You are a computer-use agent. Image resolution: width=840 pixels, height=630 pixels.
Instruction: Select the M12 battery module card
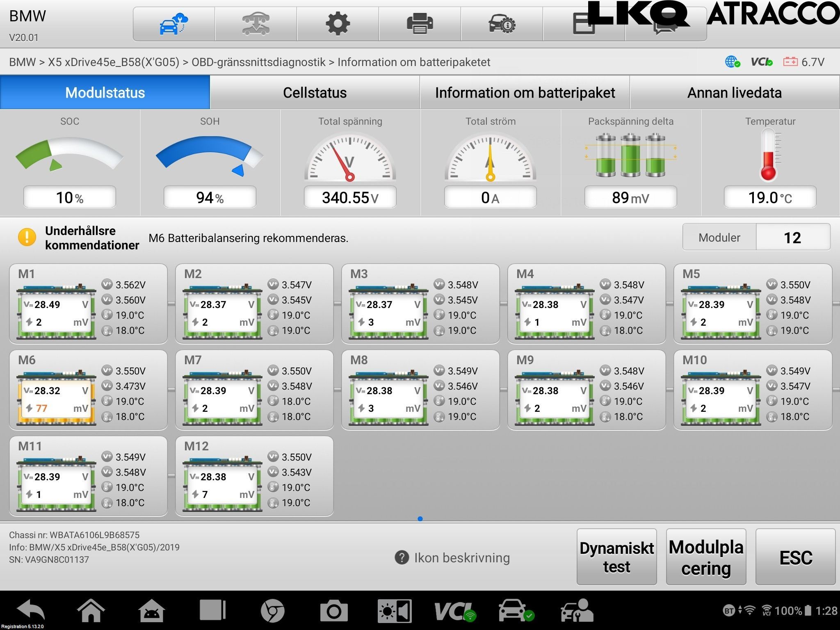click(x=254, y=476)
